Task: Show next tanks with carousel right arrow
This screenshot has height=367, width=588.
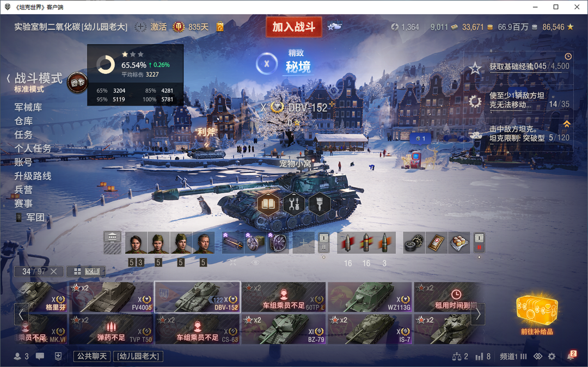Action: click(478, 314)
